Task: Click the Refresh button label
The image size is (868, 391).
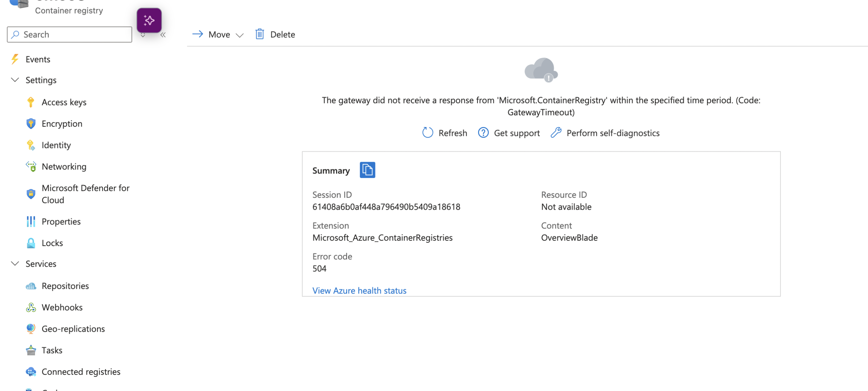Action: tap(453, 133)
